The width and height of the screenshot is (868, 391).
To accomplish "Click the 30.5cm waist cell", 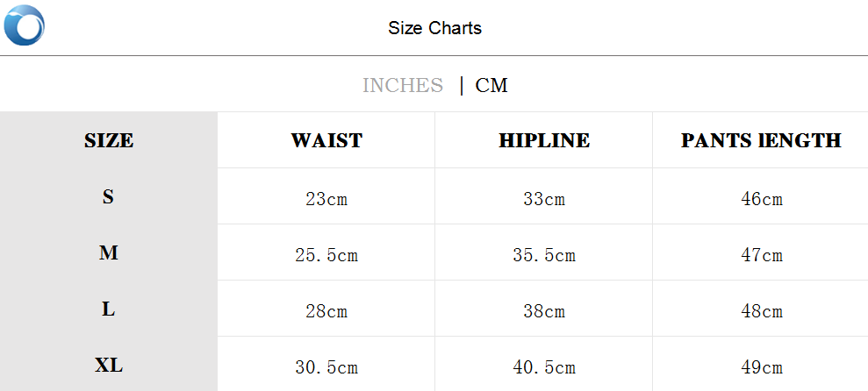I will point(326,367).
